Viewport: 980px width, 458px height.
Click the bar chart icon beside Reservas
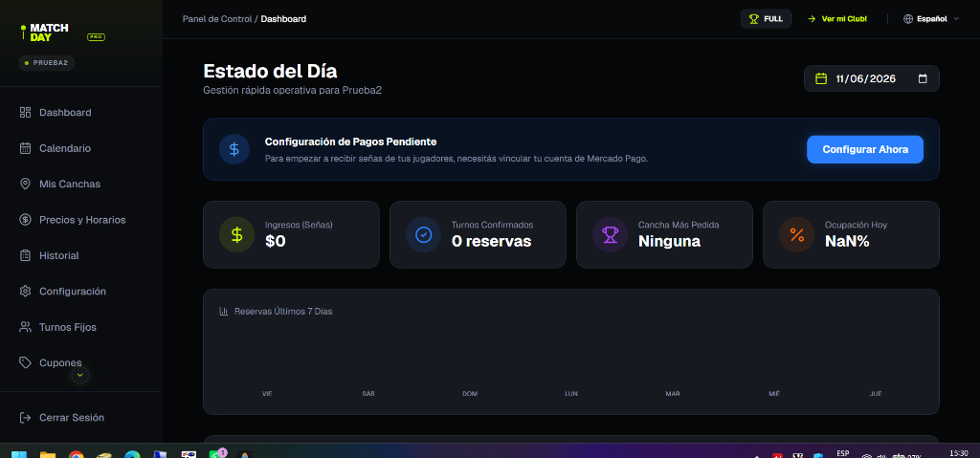pos(224,311)
